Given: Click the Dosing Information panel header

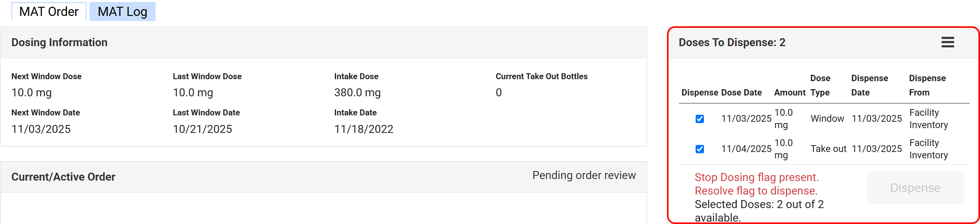Looking at the screenshot, I should [x=60, y=43].
